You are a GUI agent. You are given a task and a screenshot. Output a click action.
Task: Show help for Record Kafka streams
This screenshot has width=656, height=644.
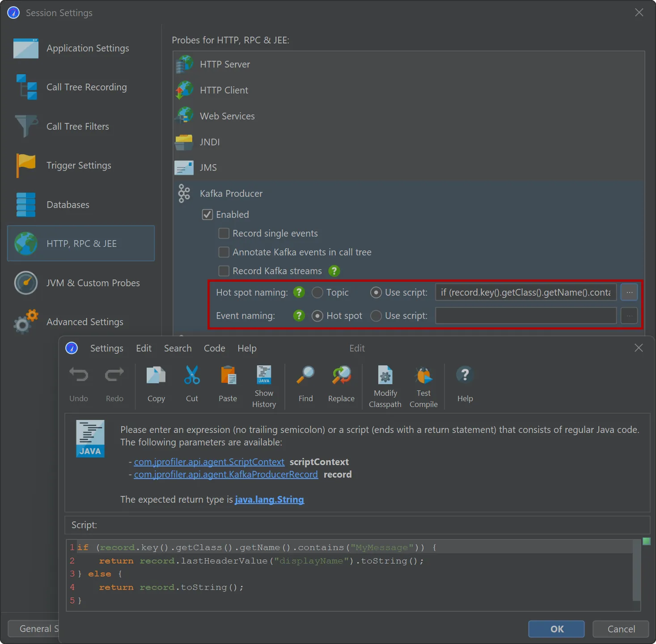[334, 271]
